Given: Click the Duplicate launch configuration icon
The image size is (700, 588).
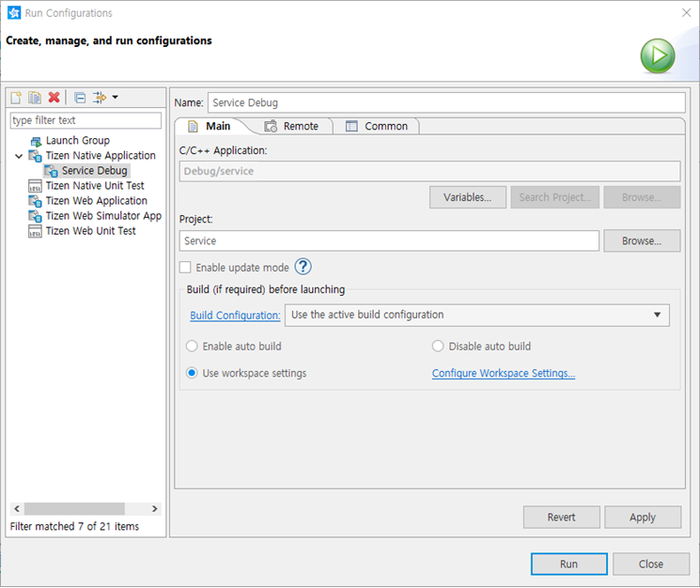Looking at the screenshot, I should click(x=34, y=98).
